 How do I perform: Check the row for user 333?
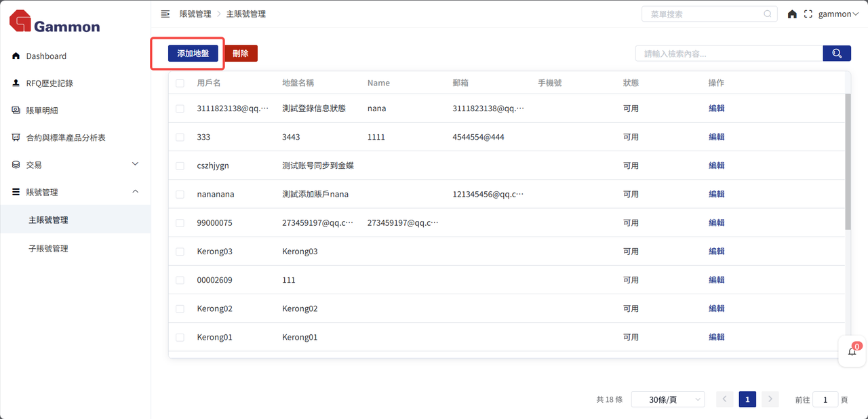pos(180,137)
